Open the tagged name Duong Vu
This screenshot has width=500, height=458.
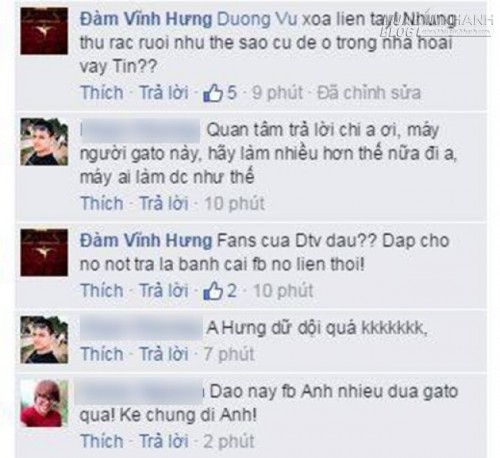point(257,19)
